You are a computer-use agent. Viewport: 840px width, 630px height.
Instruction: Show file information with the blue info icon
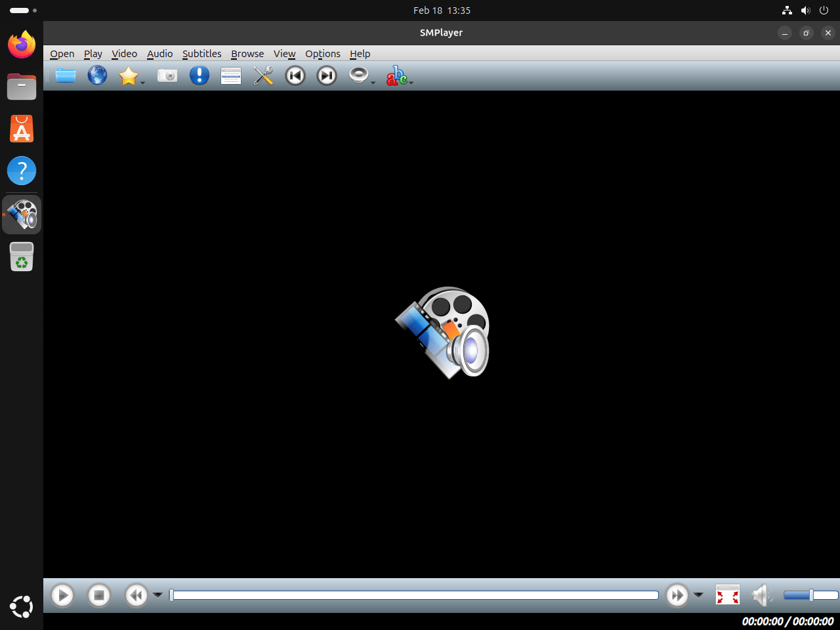point(199,76)
